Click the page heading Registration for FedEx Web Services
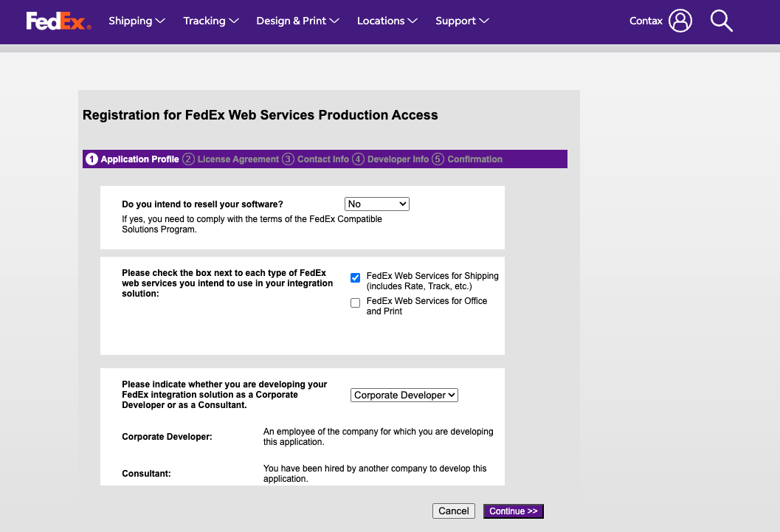This screenshot has width=780, height=532. point(260,115)
